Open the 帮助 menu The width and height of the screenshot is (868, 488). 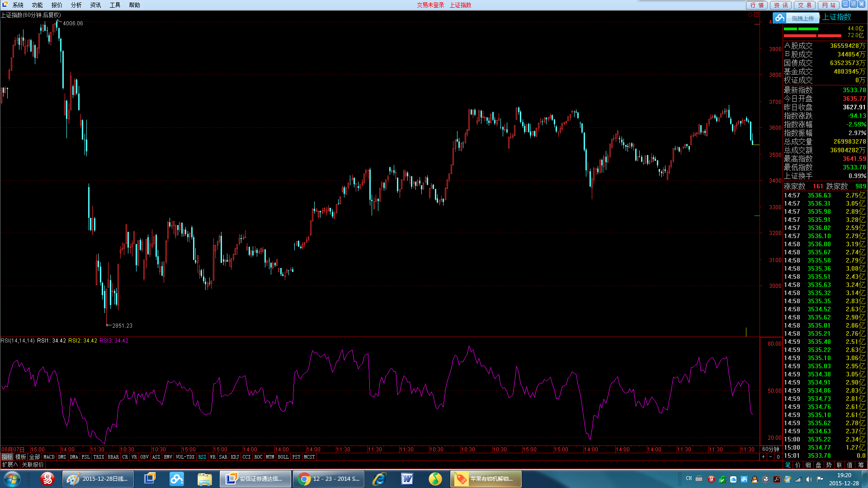pyautogui.click(x=134, y=5)
